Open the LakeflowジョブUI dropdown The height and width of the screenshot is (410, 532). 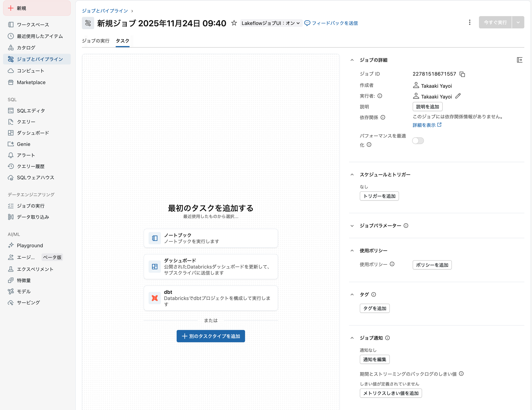tap(271, 23)
